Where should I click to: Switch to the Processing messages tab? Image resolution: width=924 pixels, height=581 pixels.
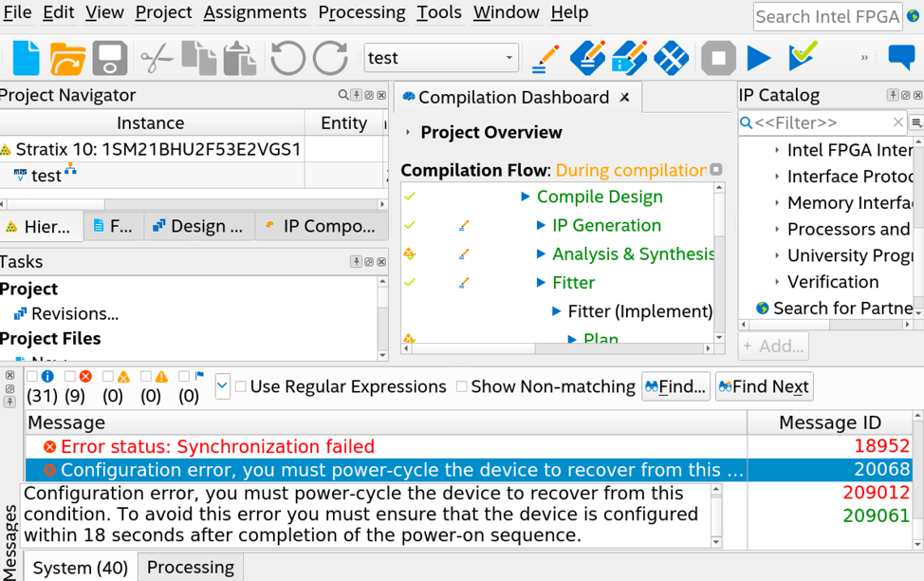pos(190,567)
